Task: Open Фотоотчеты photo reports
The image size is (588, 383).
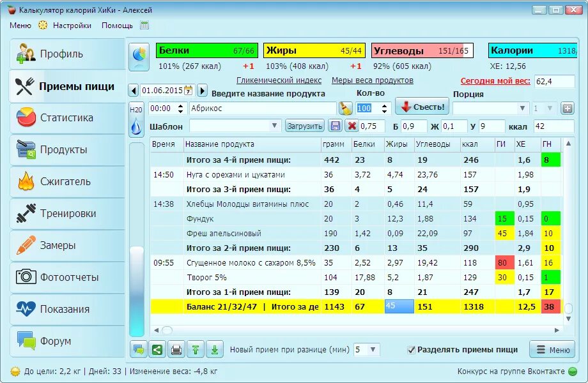Action: pyautogui.click(x=68, y=277)
